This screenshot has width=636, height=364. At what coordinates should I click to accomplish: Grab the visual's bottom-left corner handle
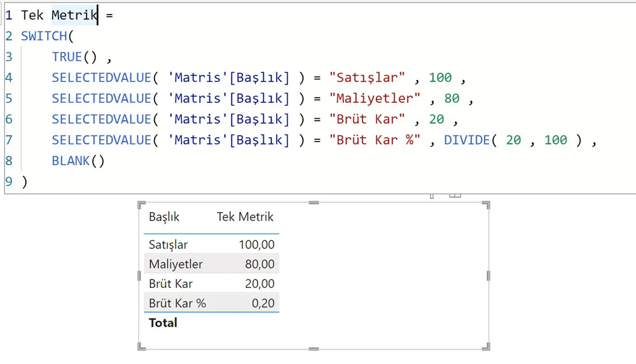[x=141, y=347]
